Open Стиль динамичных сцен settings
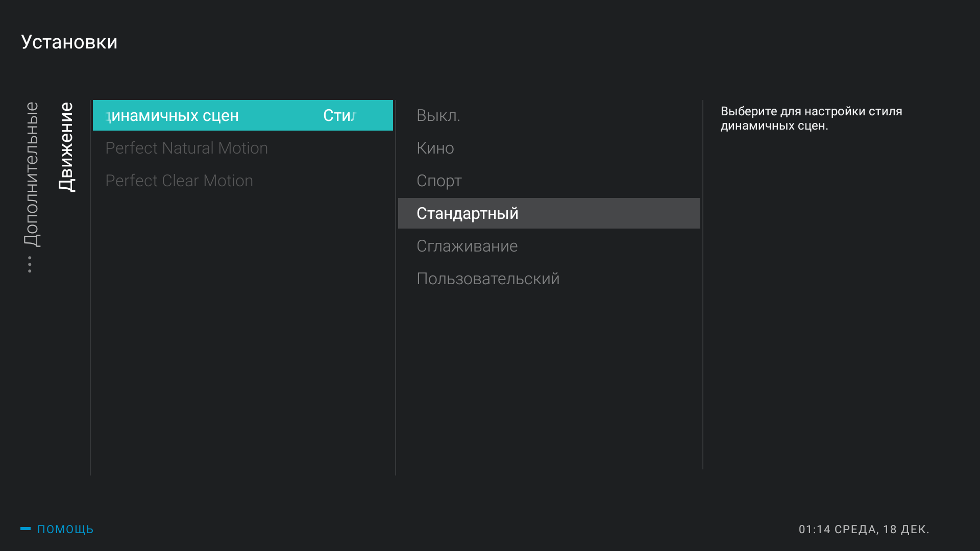 242,115
